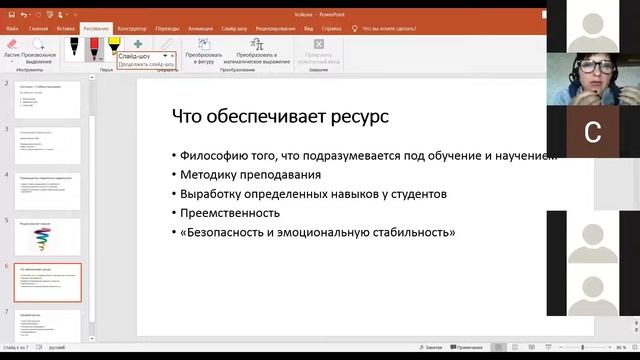Start slideshow from beginning via quick access icon
The height and width of the screenshot is (360, 640).
[50, 15]
